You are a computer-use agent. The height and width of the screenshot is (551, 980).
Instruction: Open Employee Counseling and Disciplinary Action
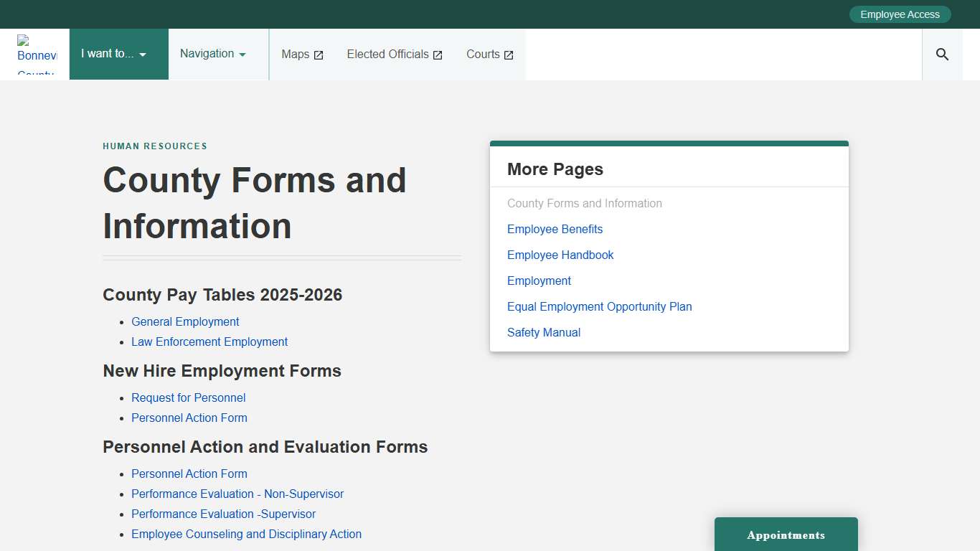[x=246, y=534]
